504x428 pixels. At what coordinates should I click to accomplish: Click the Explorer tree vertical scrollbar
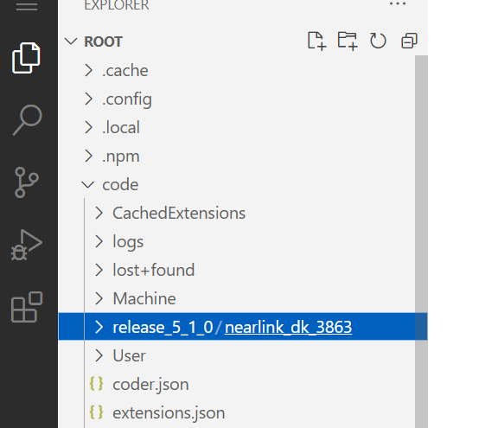[x=421, y=241]
